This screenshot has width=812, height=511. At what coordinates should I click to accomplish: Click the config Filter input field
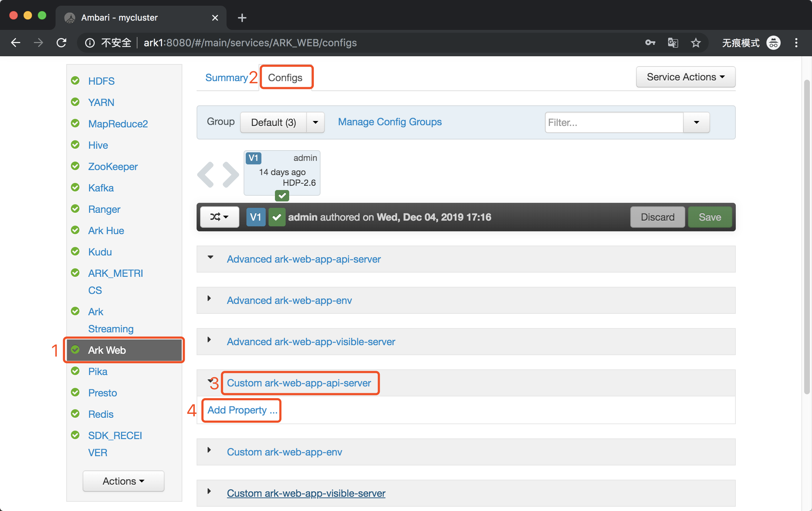[x=614, y=122]
